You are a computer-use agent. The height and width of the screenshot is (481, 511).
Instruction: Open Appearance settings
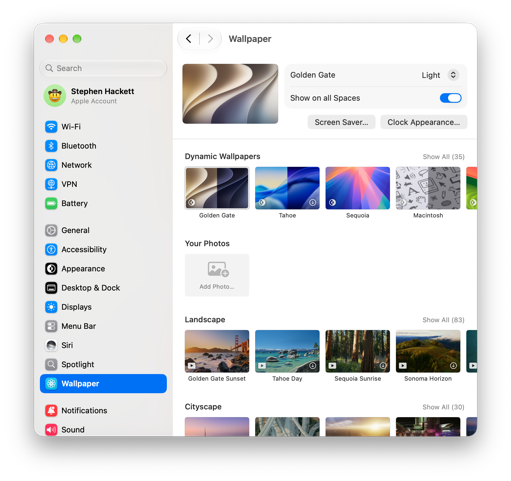(x=103, y=269)
